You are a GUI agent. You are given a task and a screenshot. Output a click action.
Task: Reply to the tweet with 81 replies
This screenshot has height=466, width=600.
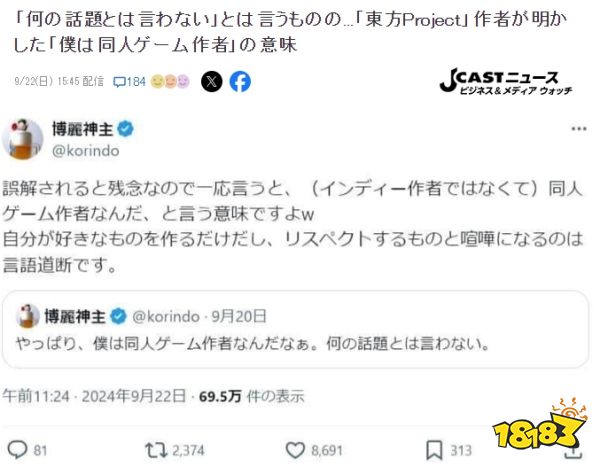(27, 450)
